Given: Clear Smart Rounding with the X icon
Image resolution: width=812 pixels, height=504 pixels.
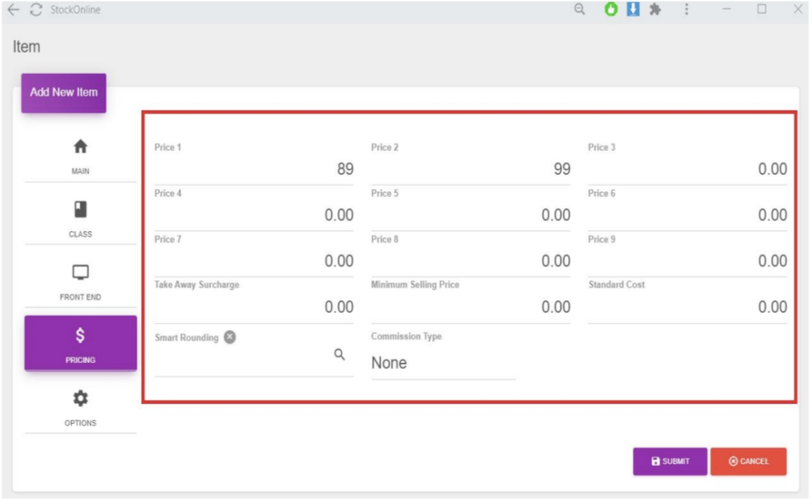Looking at the screenshot, I should pyautogui.click(x=229, y=337).
